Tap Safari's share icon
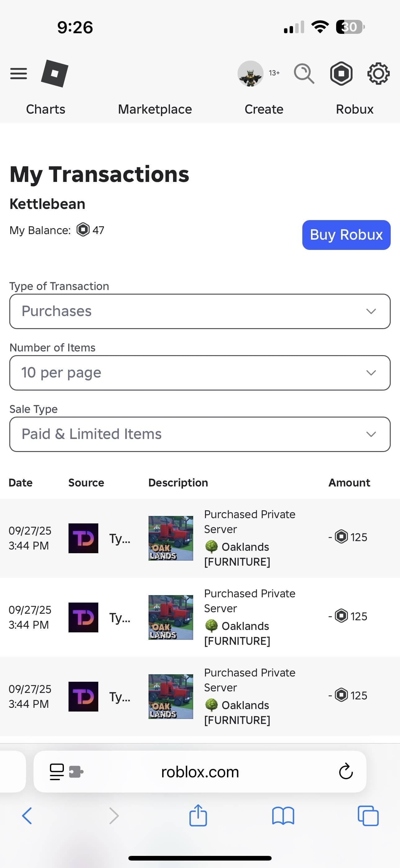This screenshot has width=400, height=868. click(198, 816)
